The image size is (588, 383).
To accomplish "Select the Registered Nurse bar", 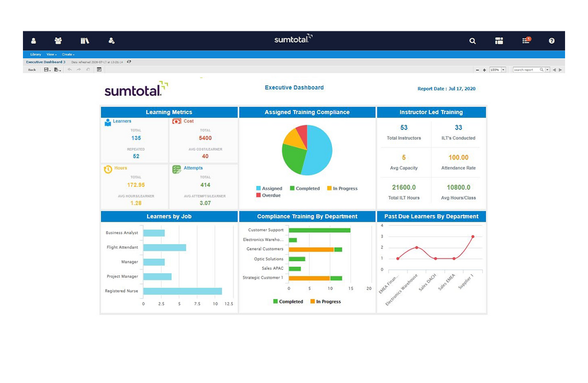I will 183,291.
